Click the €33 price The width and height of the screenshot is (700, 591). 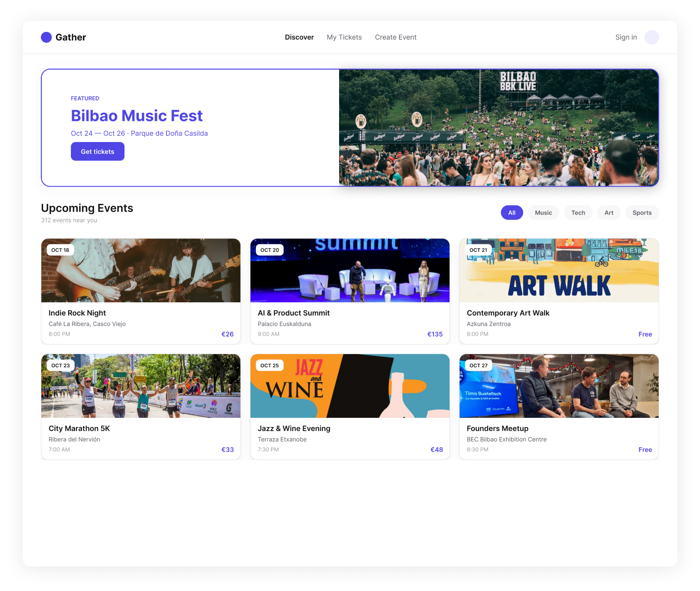point(227,450)
